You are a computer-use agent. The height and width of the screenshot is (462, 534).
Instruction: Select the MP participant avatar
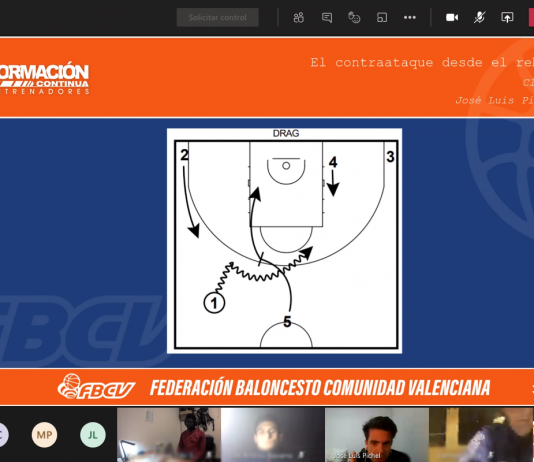point(44,435)
